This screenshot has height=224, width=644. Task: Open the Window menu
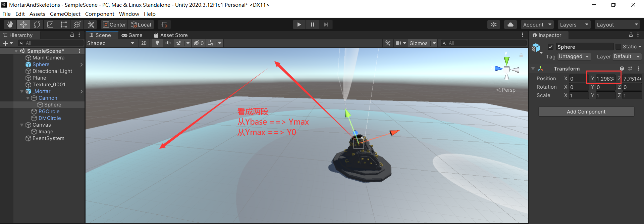click(129, 14)
